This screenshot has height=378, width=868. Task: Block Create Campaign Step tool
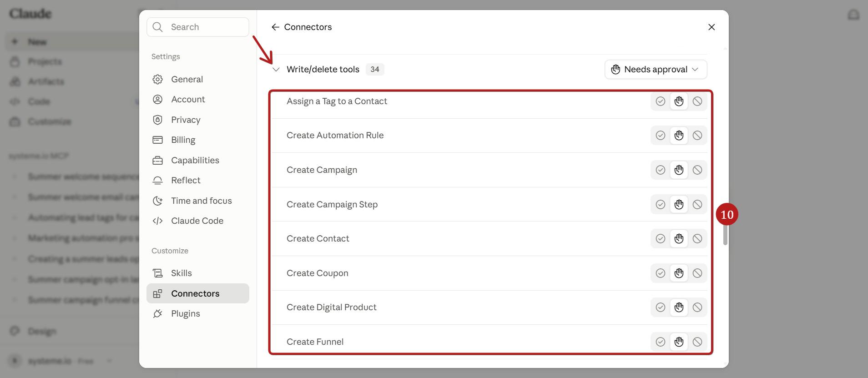697,205
